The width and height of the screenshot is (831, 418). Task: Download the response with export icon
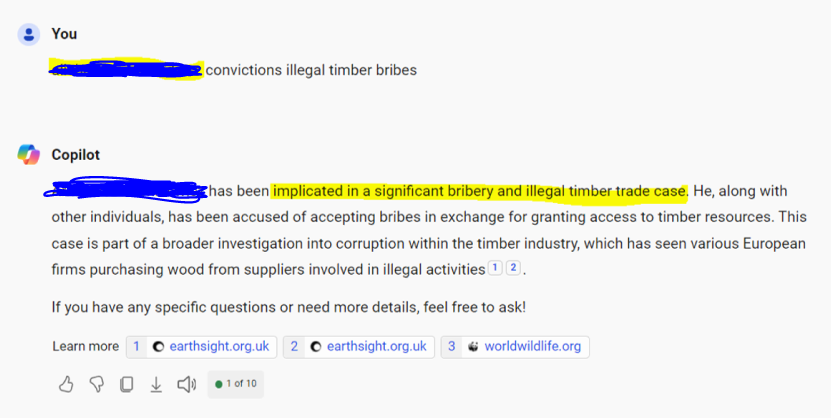tap(156, 384)
